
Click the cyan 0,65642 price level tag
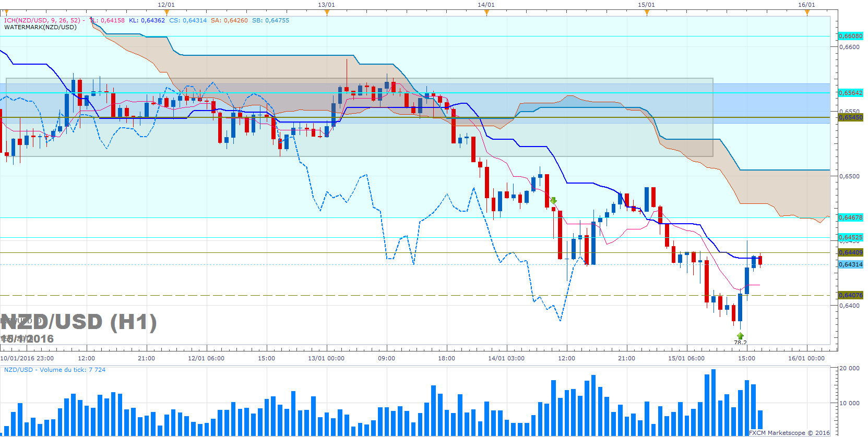click(850, 93)
